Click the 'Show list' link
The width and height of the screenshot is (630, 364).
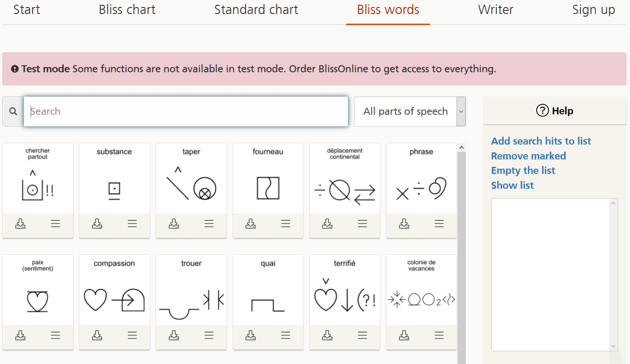512,185
